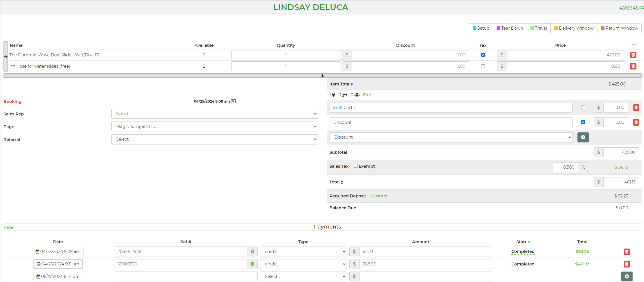Screen dimensions: 644x282
Task: Expand the Referral select dropdown
Action: (215, 139)
